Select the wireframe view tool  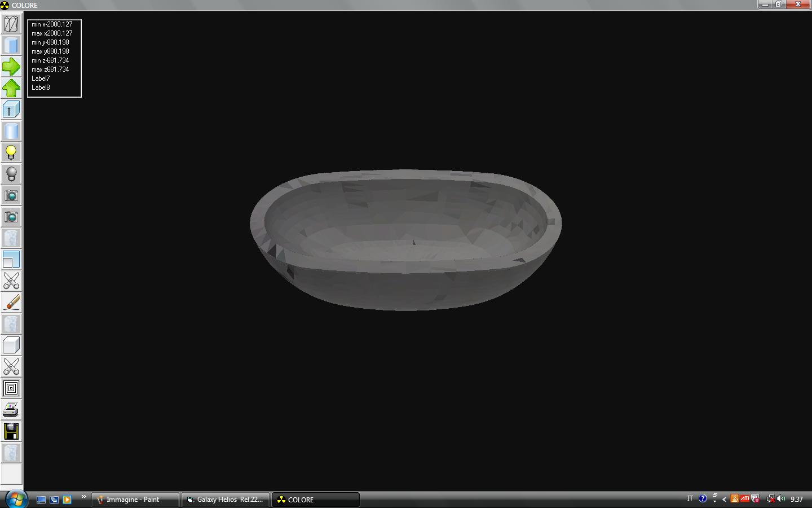pos(11,24)
